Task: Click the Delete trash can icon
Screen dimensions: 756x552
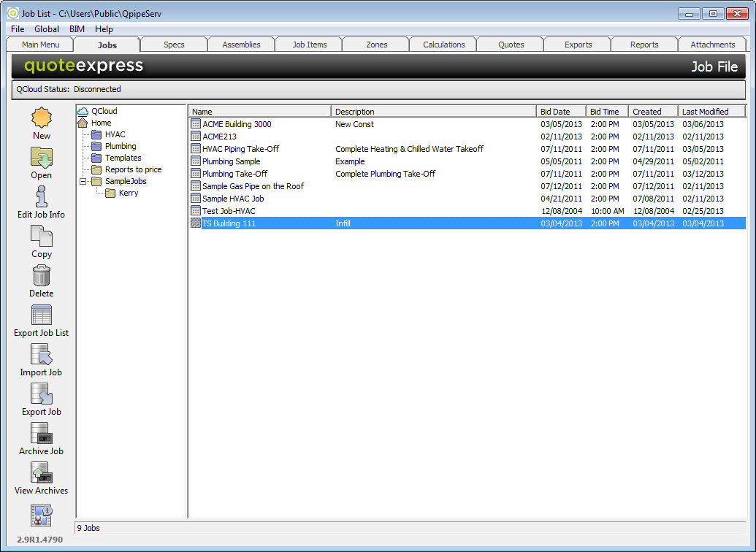Action: pyautogui.click(x=42, y=276)
